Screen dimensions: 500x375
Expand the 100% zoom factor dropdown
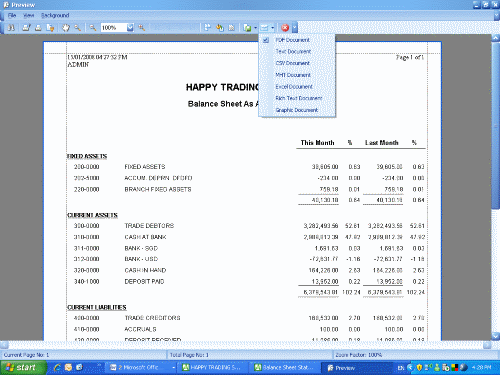point(130,28)
